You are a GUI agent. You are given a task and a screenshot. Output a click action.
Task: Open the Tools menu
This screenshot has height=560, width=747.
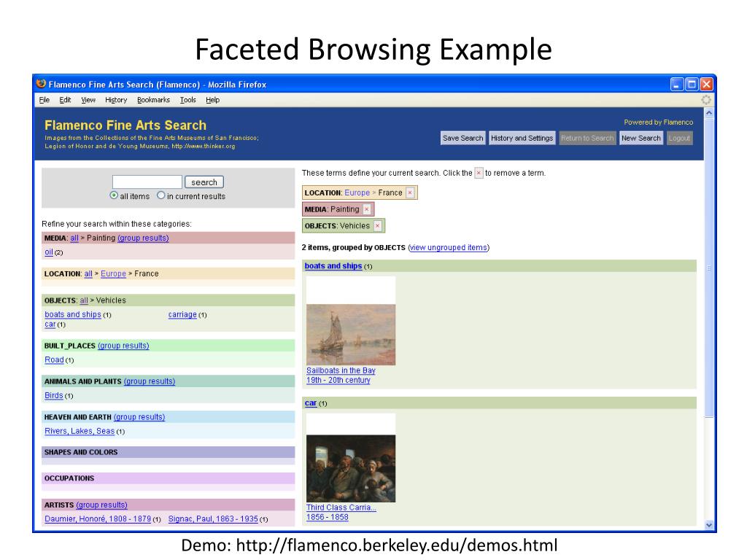187,100
